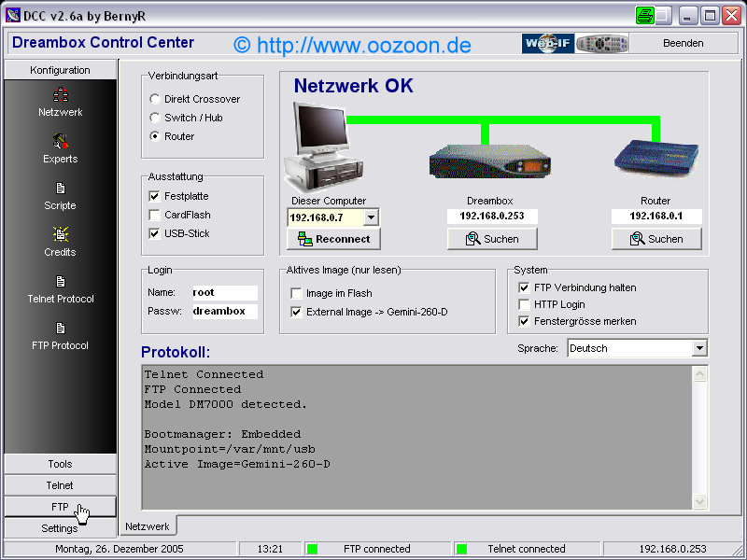Launch the Web-IF interface icon
This screenshot has height=560, width=747.
548,43
